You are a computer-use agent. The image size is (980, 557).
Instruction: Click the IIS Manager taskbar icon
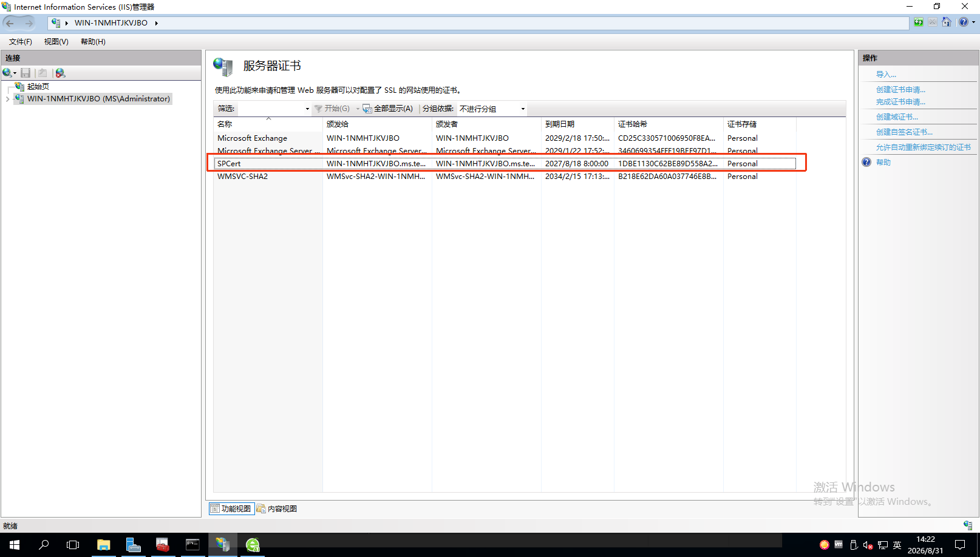click(222, 545)
